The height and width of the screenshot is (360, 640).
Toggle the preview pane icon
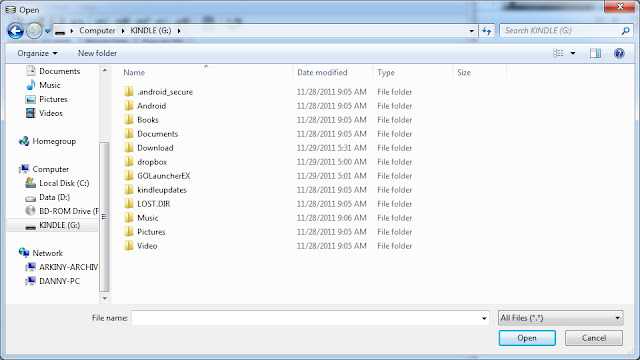tap(595, 53)
